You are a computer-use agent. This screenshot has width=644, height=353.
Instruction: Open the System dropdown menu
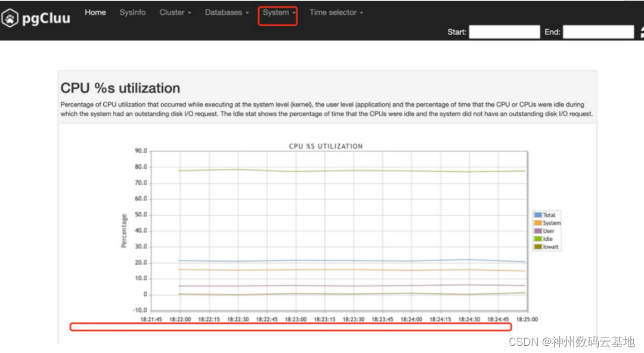278,13
